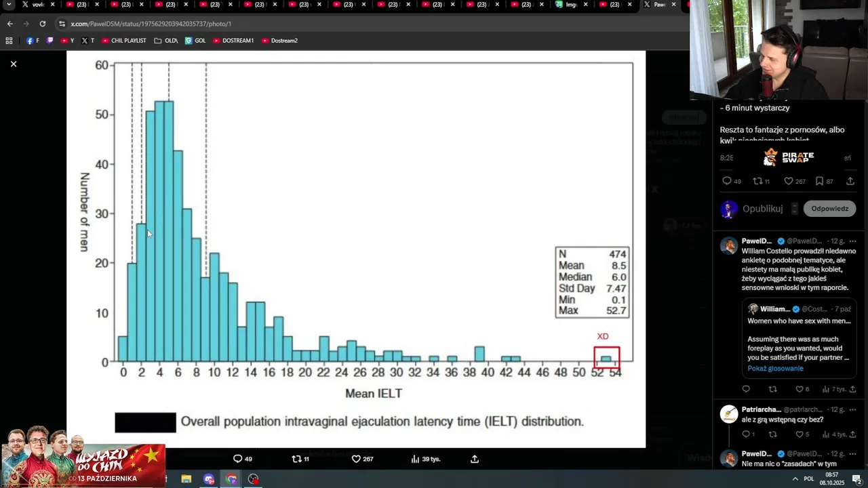Close the active Pawel X tab
The width and height of the screenshot is (868, 488).
[x=673, y=5]
